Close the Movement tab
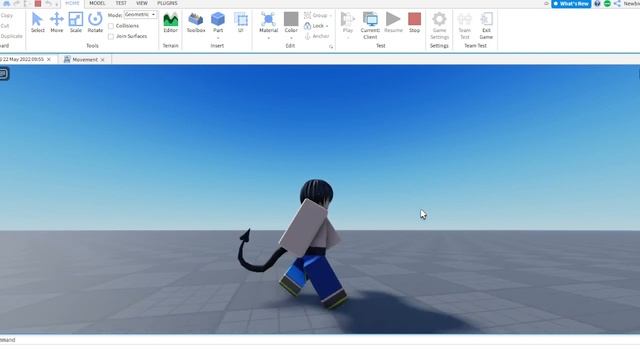 pos(102,60)
